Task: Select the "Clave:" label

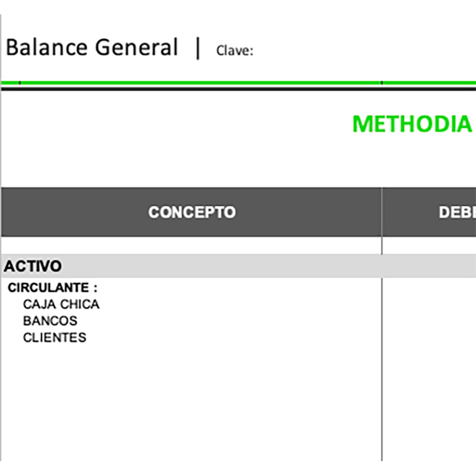Action: (x=234, y=51)
